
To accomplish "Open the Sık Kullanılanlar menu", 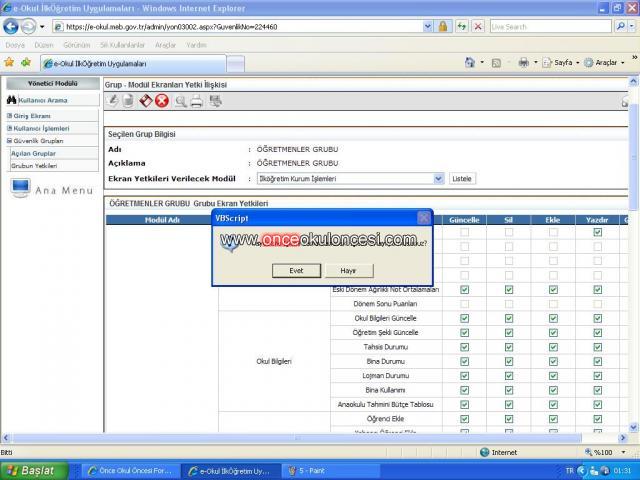I will tap(122, 45).
